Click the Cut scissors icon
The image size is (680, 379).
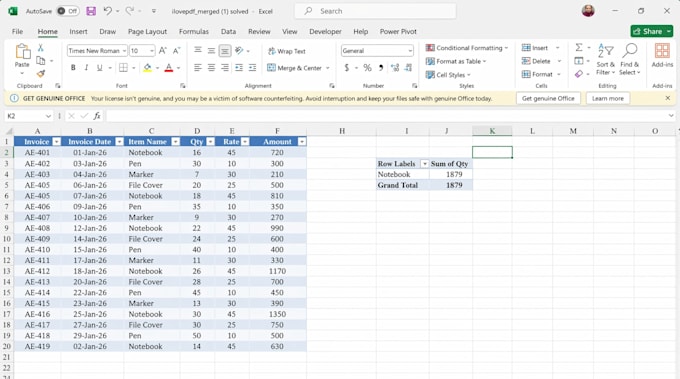(x=40, y=48)
